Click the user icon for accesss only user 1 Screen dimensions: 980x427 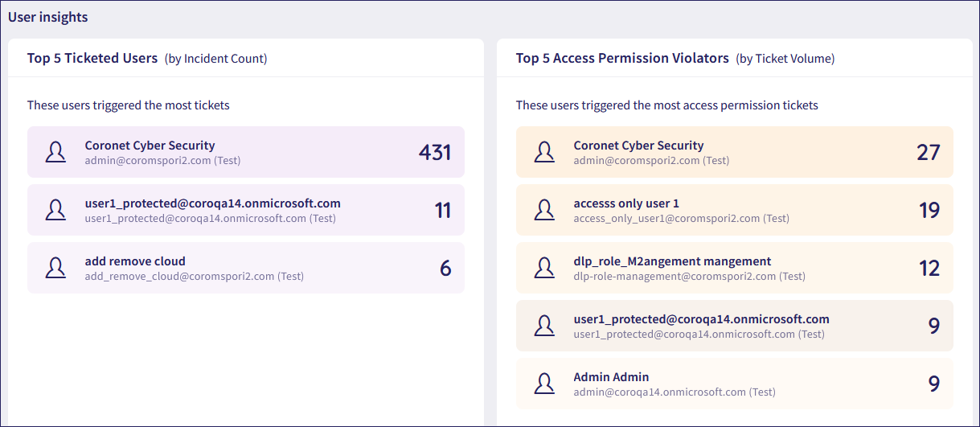tap(544, 210)
